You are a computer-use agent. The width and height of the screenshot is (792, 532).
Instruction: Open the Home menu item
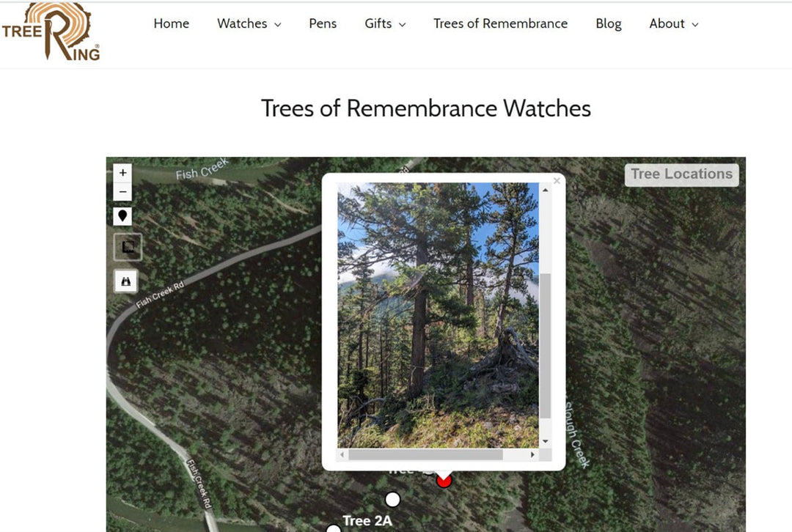(171, 23)
